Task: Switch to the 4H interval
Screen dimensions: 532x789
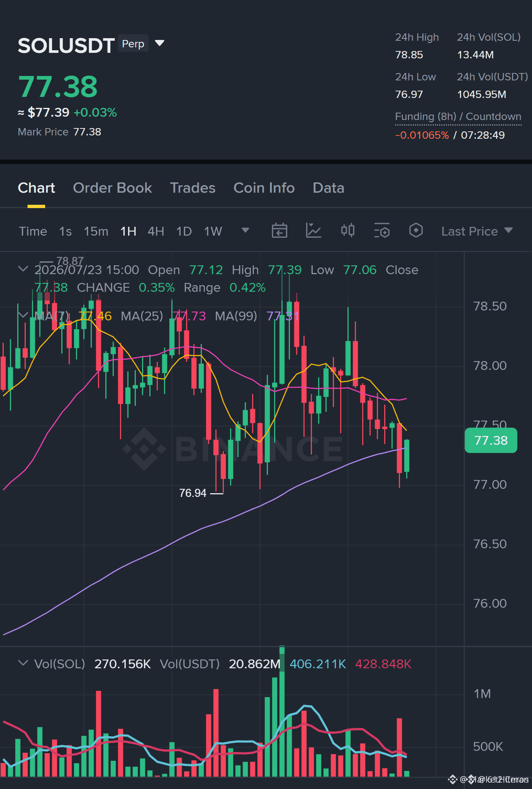Action: click(x=156, y=231)
